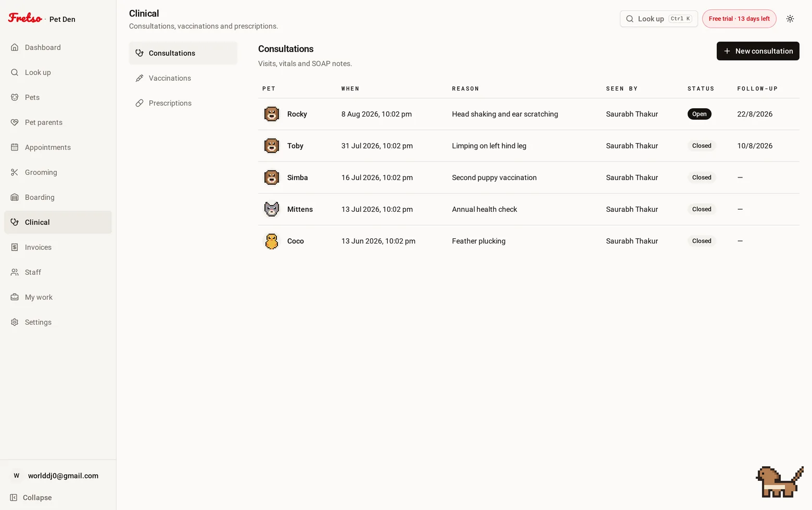The image size is (812, 510).
Task: Click follow-up date 10/8/2026
Action: [755, 146]
